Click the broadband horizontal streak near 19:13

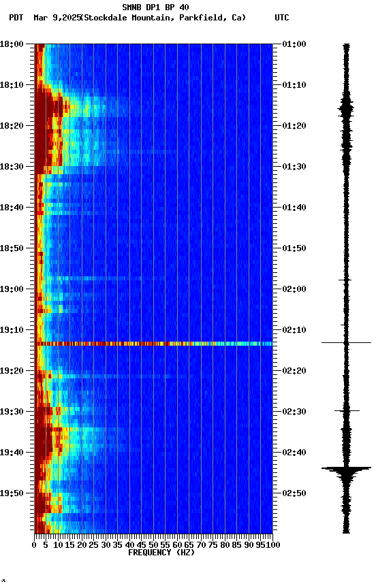[153, 344]
